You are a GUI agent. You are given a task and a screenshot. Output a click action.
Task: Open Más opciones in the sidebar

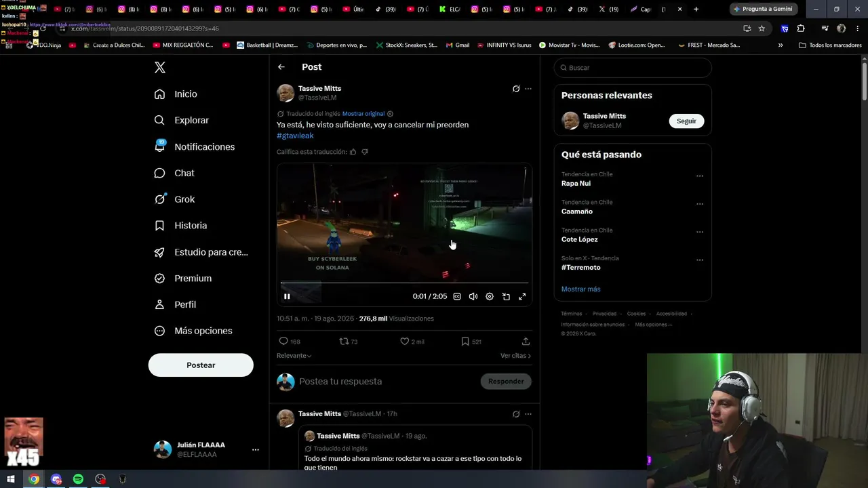click(x=193, y=331)
